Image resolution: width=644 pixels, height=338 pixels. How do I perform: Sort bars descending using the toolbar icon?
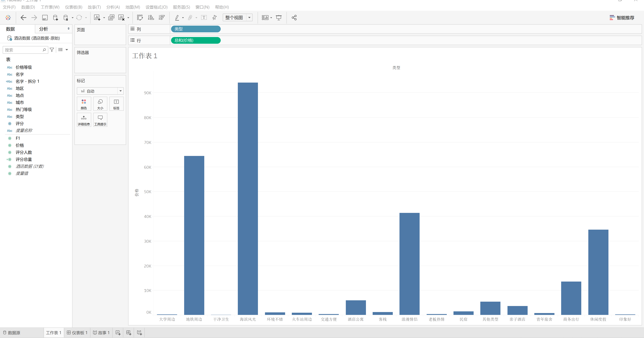coord(162,17)
